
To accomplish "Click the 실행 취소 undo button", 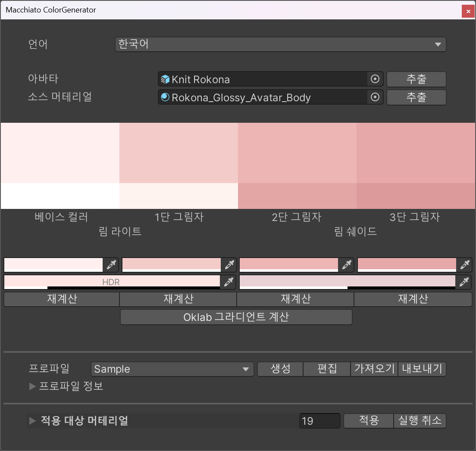I will (x=420, y=421).
